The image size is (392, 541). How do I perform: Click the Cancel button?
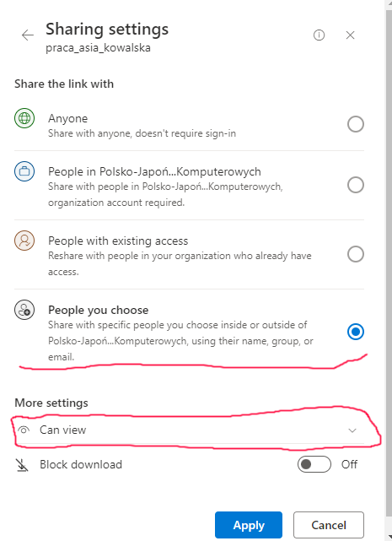click(329, 525)
